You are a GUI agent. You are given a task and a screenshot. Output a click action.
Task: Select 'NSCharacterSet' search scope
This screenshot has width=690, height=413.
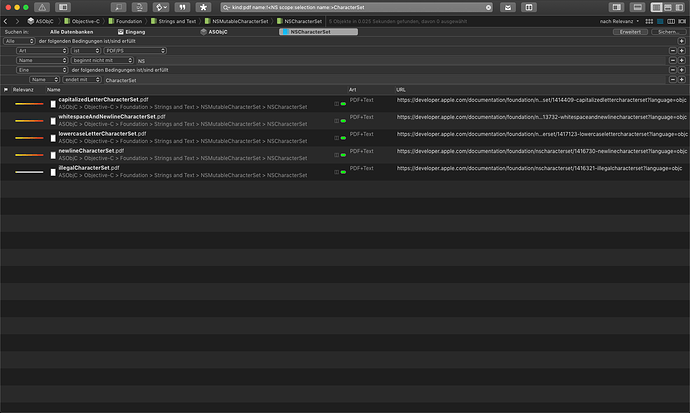click(318, 32)
